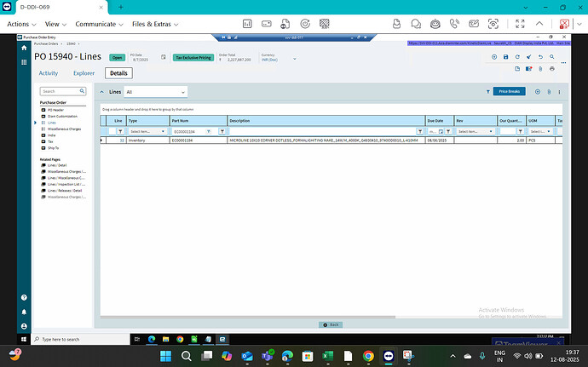Viewport: 588px width, 367px height.
Task: Click the filter icon in the Description column
Action: (x=420, y=132)
